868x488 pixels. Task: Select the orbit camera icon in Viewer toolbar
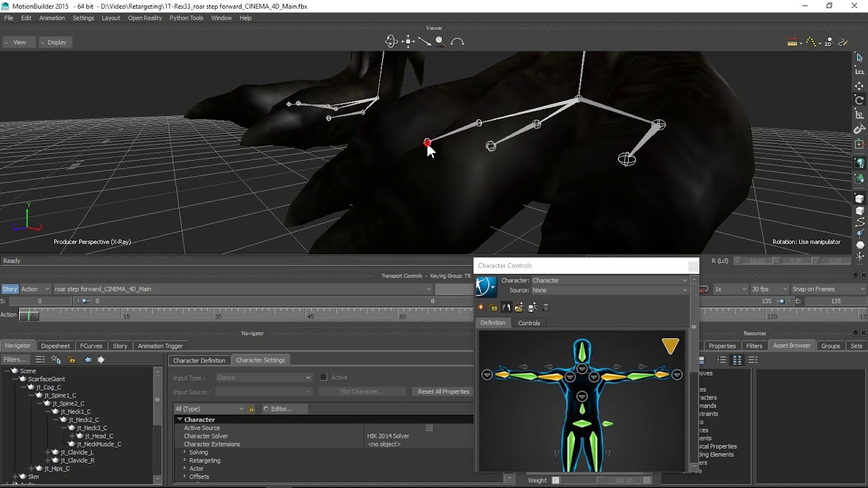[x=391, y=41]
